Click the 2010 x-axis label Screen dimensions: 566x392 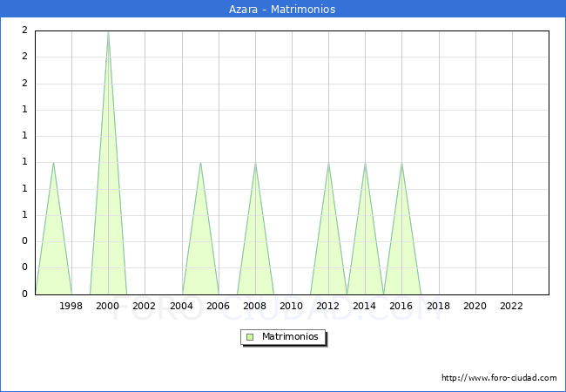292,306
